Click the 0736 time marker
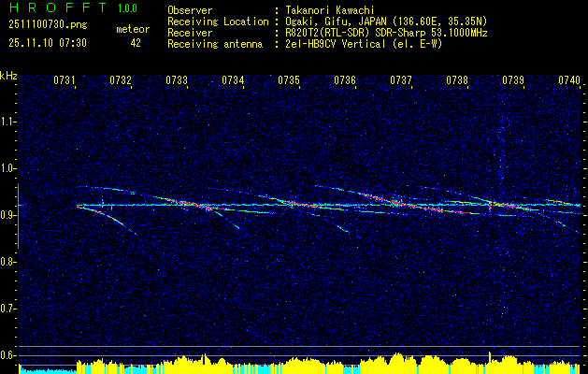 point(345,80)
